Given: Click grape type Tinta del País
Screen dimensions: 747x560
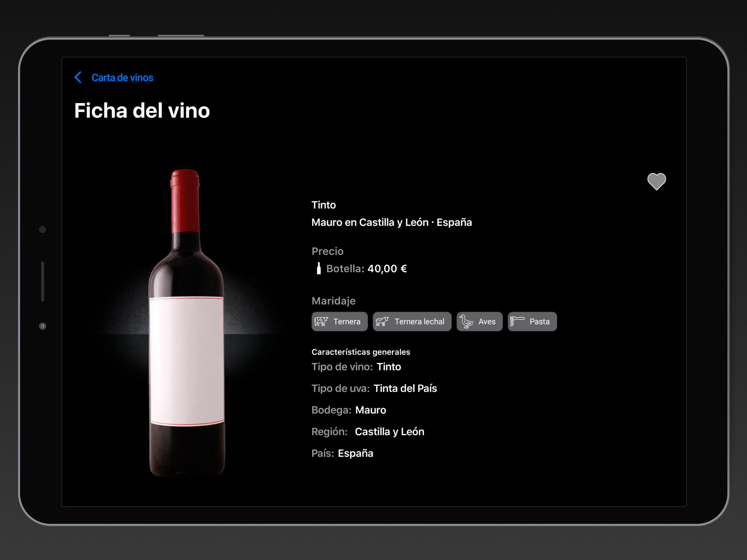Looking at the screenshot, I should click(x=405, y=389).
